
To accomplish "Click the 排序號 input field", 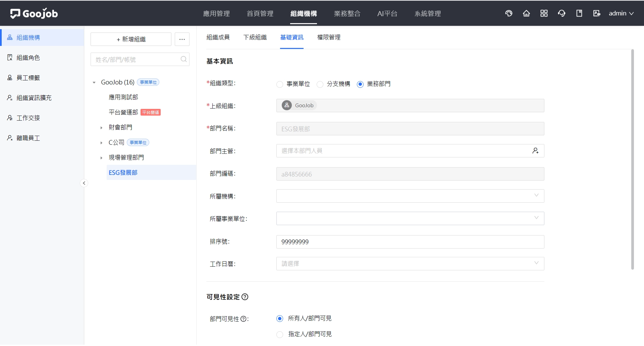I will point(410,242).
